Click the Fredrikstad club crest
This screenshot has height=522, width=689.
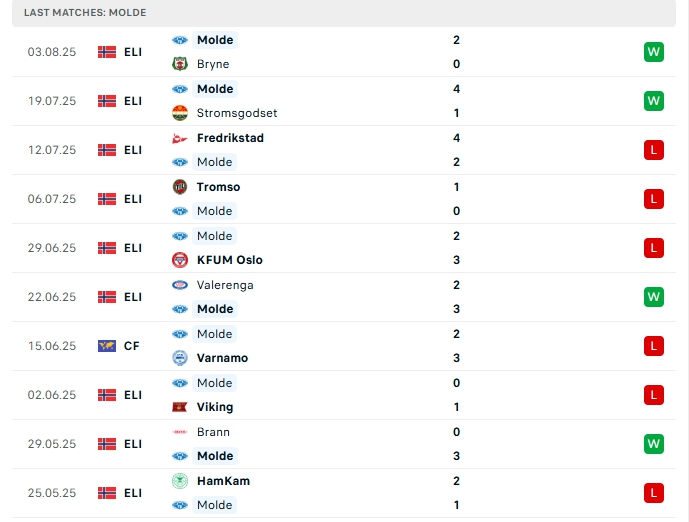click(180, 138)
